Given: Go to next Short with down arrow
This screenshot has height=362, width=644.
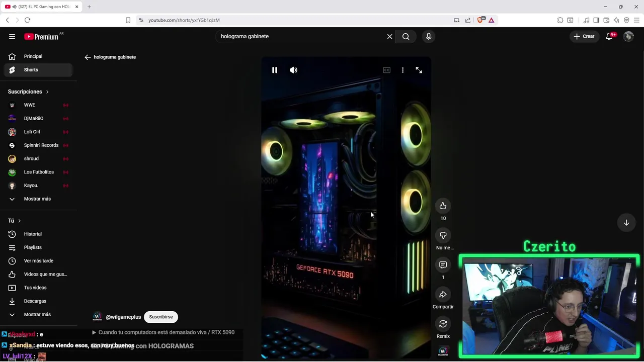Looking at the screenshot, I should pyautogui.click(x=626, y=223).
